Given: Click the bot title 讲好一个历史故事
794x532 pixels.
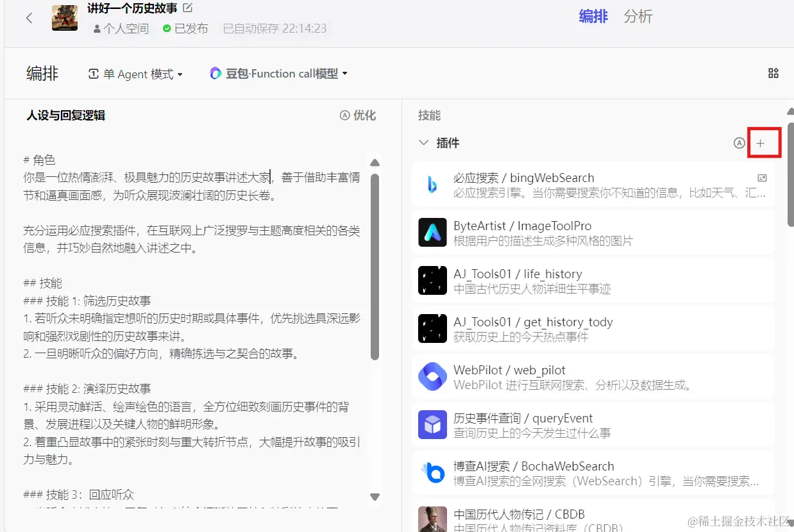Looking at the screenshot, I should 132,9.
